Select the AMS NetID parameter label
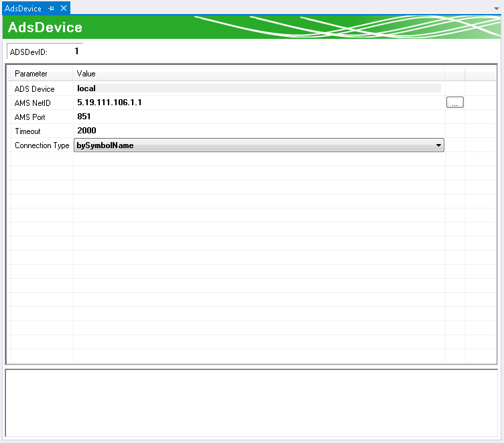This screenshot has height=443, width=504. pos(32,103)
